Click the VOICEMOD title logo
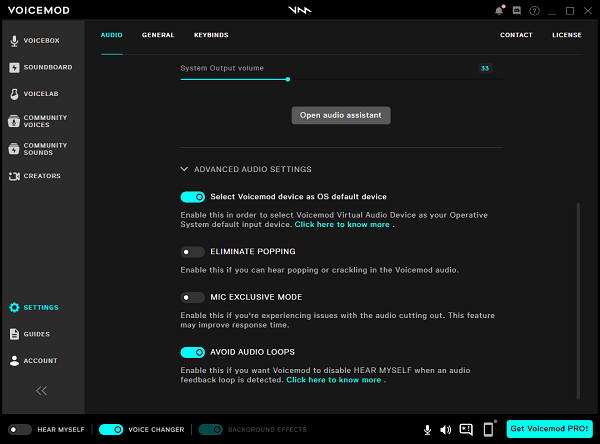 coord(39,10)
